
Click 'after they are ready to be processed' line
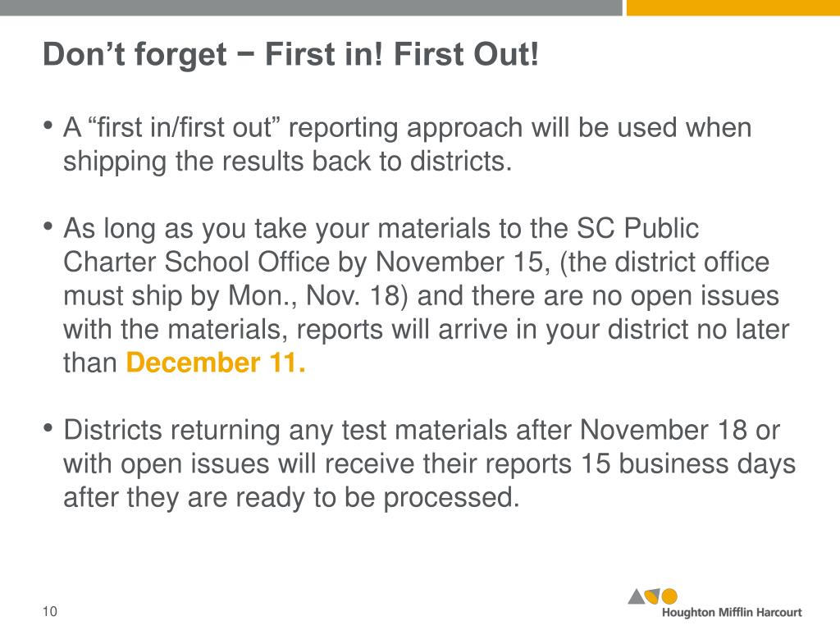coord(291,498)
